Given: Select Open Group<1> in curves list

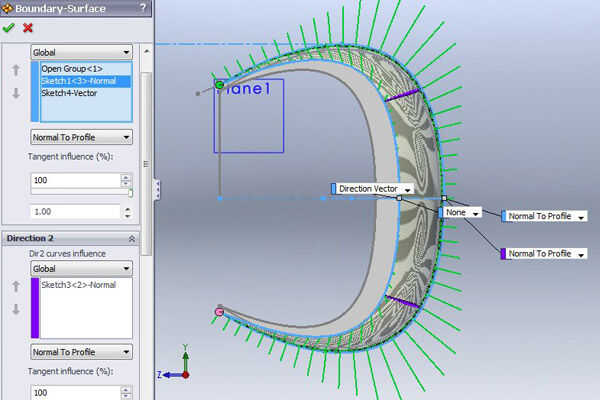Looking at the screenshot, I should point(86,69).
